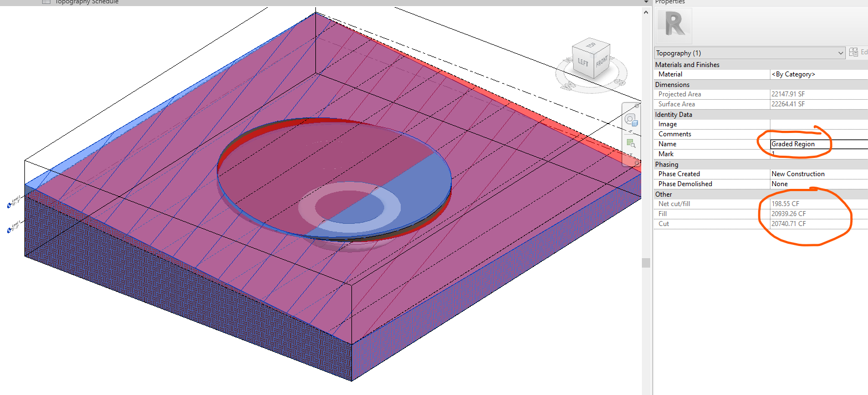Collapse the Dimensions section header
868x395 pixels.
click(760, 84)
